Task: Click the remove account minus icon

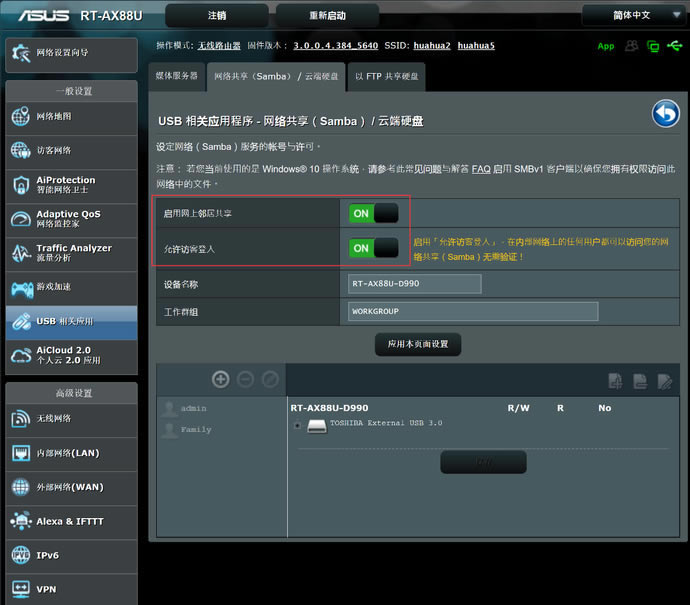Action: click(x=245, y=379)
